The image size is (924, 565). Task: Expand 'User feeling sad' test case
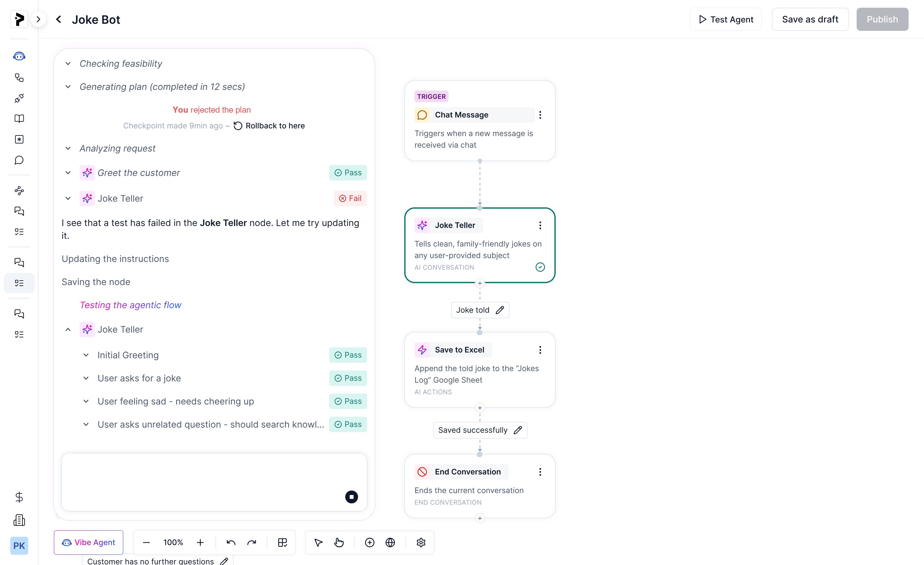(x=86, y=401)
